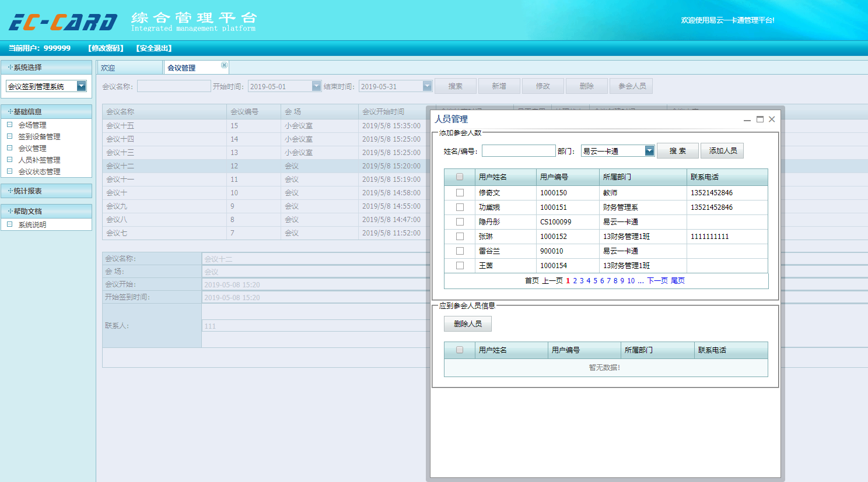Click the 搜 索 button in 人员管理 dialog
The width and height of the screenshot is (868, 482).
677,151
